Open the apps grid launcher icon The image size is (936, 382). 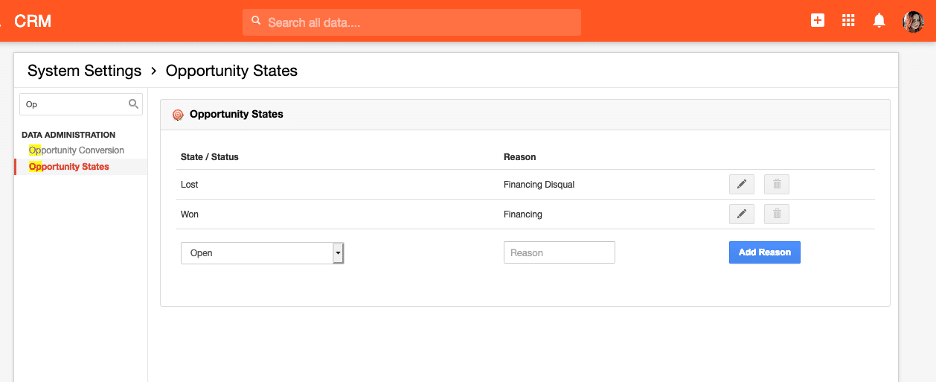[x=848, y=20]
